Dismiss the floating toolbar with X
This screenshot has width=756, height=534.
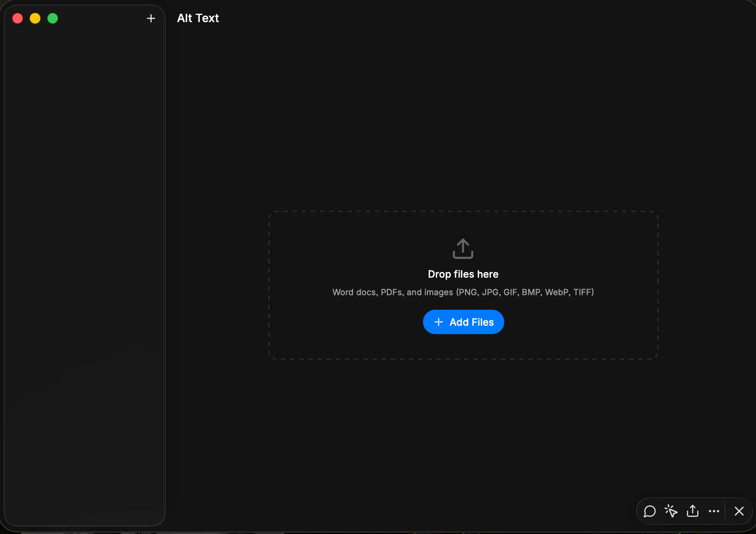click(x=739, y=511)
